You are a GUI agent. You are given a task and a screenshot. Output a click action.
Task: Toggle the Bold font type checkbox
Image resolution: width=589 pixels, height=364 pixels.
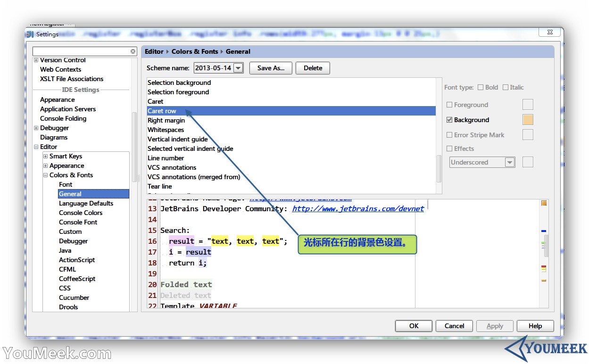pos(481,87)
